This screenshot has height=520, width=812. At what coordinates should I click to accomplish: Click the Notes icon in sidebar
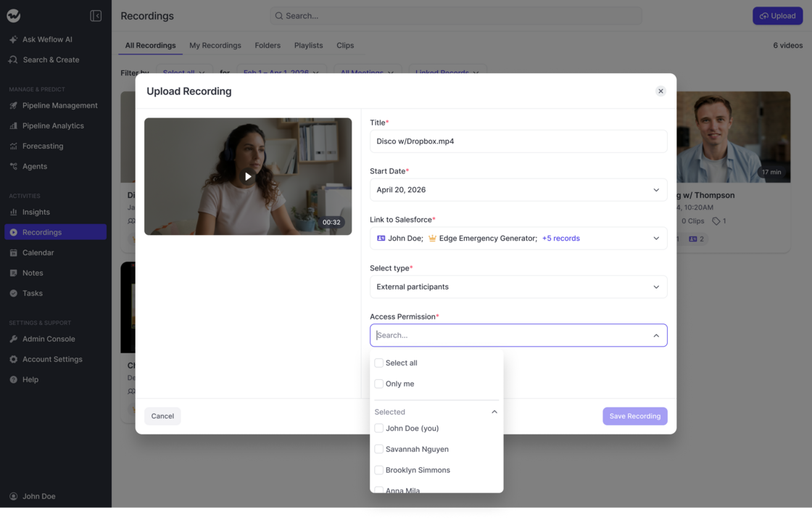[14, 273]
